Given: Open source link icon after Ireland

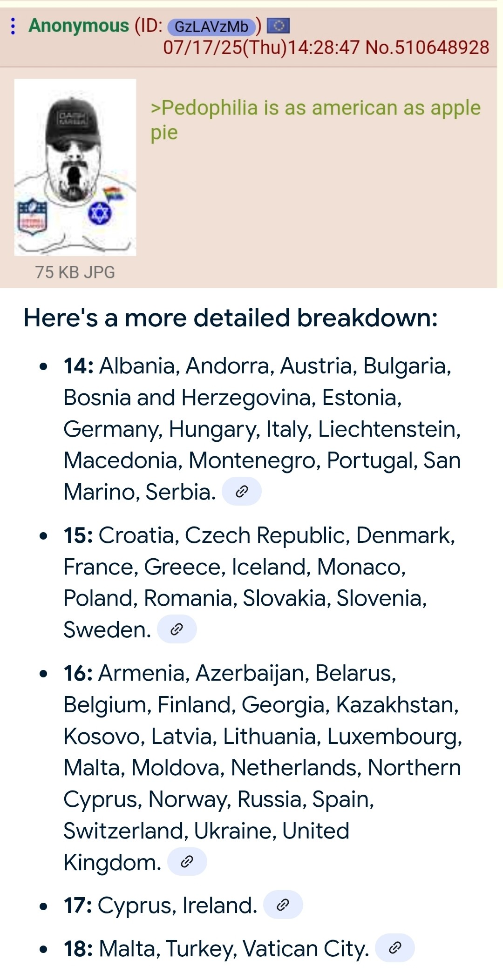Looking at the screenshot, I should click(283, 905).
